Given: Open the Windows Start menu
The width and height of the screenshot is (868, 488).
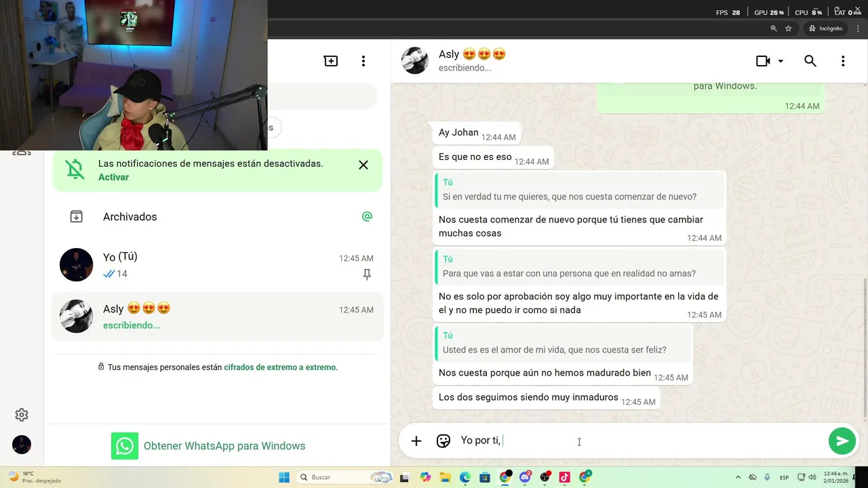Looking at the screenshot, I should pyautogui.click(x=284, y=477).
